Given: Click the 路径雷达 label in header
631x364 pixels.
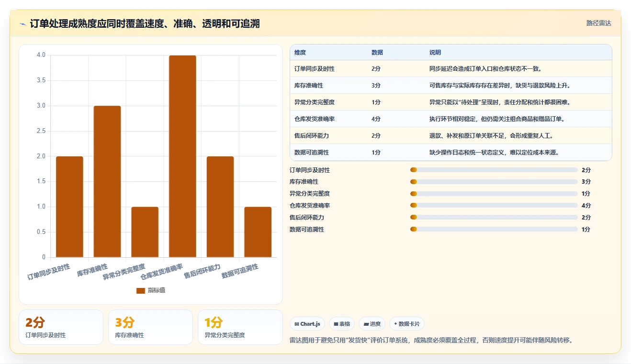Looking at the screenshot, I should (x=599, y=23).
